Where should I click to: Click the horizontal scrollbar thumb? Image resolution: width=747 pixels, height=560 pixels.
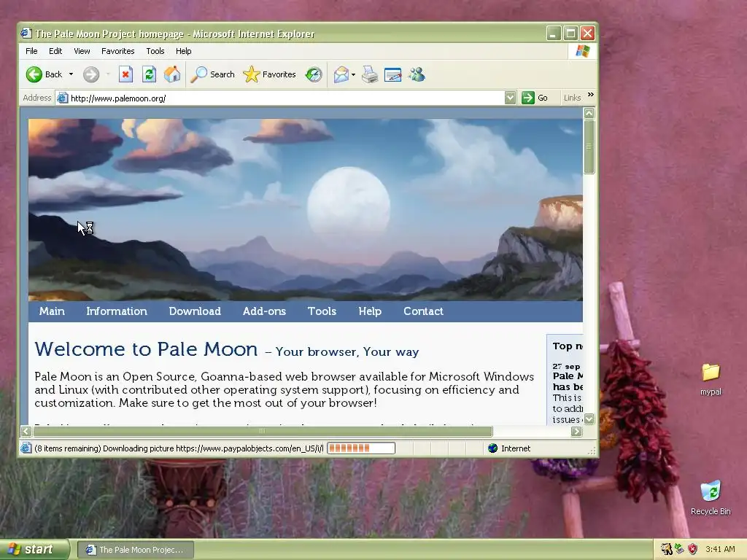(x=263, y=432)
